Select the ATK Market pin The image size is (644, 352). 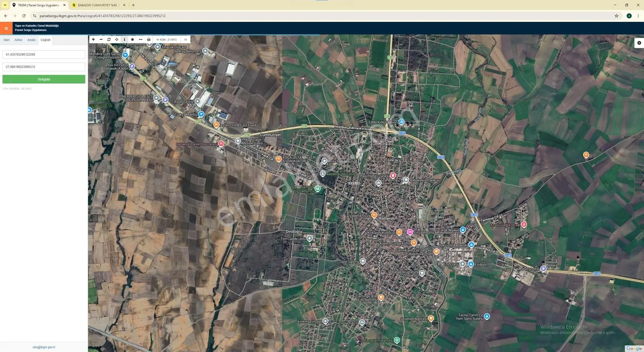463,230
